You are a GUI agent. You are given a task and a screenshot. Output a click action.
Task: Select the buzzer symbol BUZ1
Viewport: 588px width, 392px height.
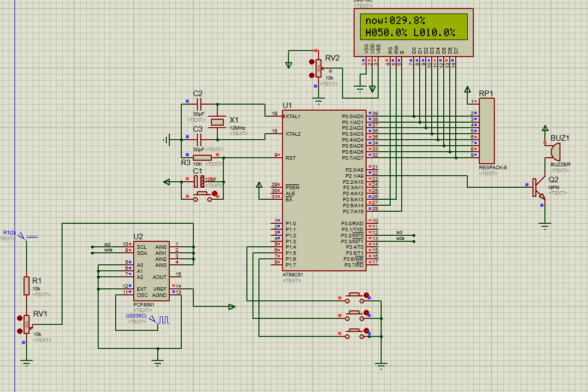pos(555,152)
